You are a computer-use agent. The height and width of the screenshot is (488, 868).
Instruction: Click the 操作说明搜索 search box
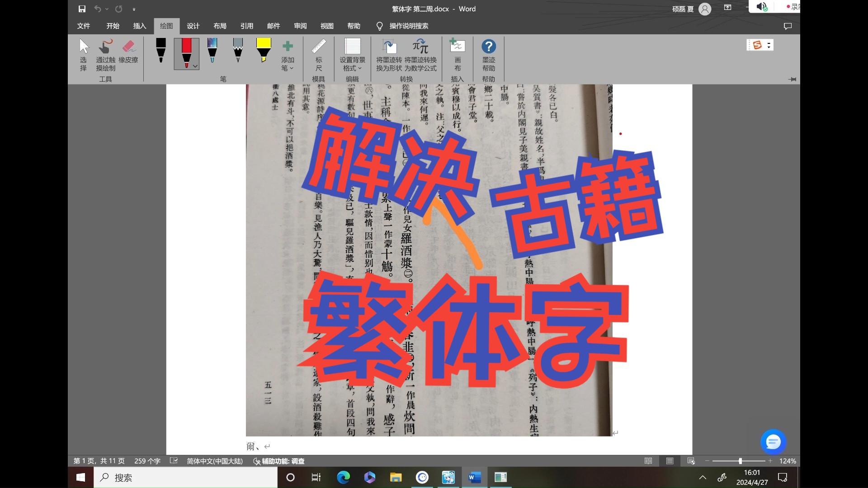[403, 26]
